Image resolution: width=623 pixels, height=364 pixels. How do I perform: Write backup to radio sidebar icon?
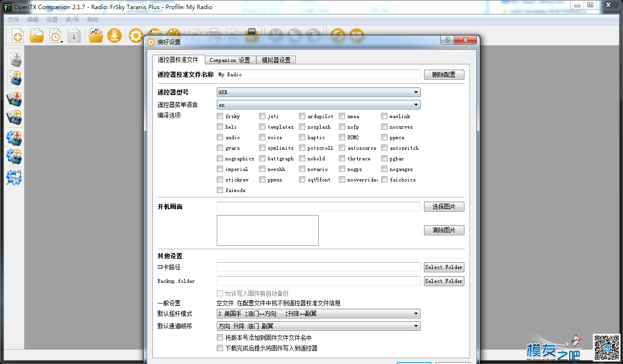14,99
